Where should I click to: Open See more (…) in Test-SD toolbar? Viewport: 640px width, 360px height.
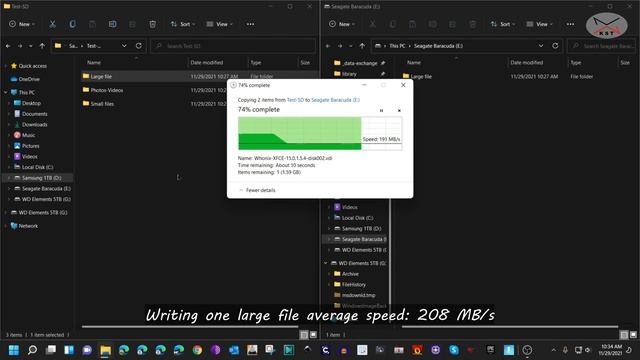[x=250, y=24]
